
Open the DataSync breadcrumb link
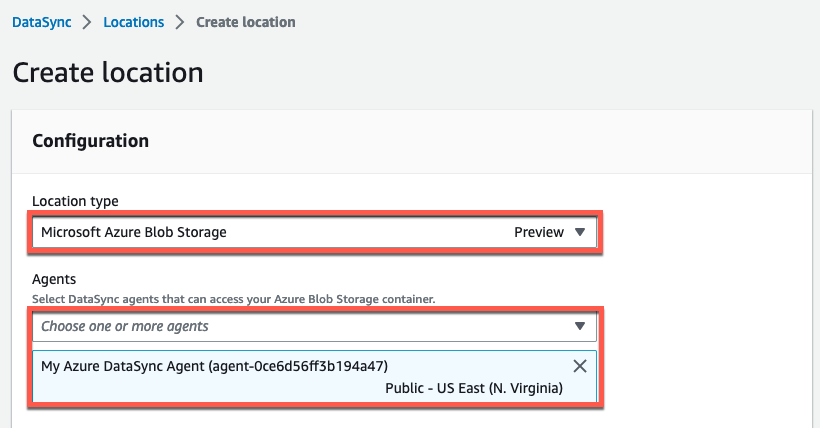pyautogui.click(x=42, y=22)
